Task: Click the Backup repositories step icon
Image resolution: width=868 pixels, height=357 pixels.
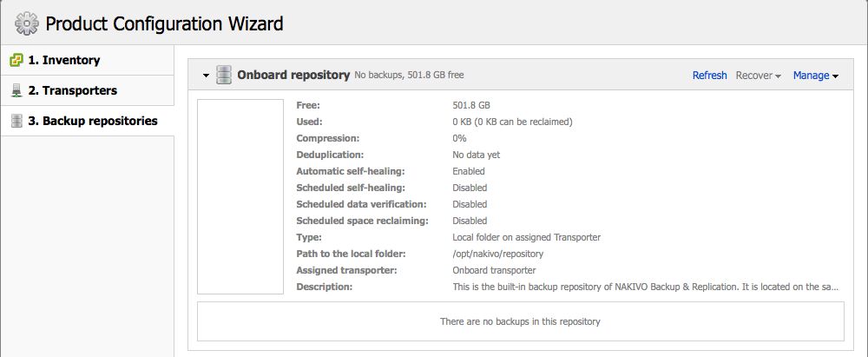Action: (x=16, y=121)
